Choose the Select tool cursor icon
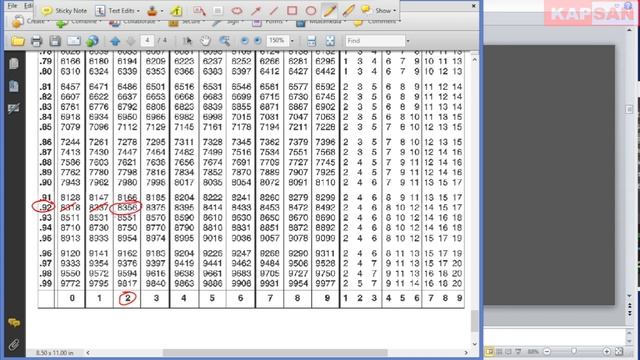The height and width of the screenshot is (360, 640). 187,41
